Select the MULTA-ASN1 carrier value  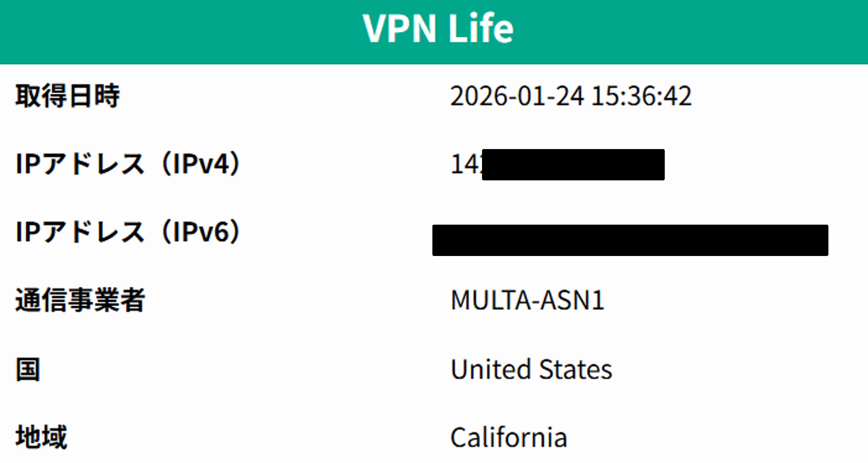[x=527, y=300]
